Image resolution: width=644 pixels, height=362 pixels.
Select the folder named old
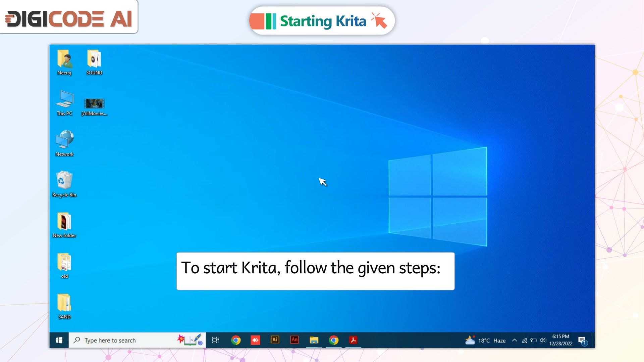coord(64,266)
